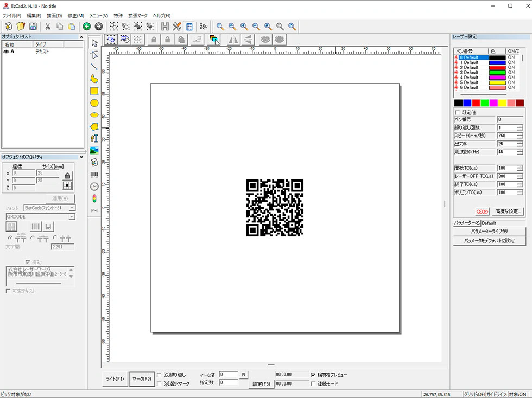The width and height of the screenshot is (532, 398).
Task: Click パラメータをデフォルトに設定 button
Action: click(x=489, y=240)
